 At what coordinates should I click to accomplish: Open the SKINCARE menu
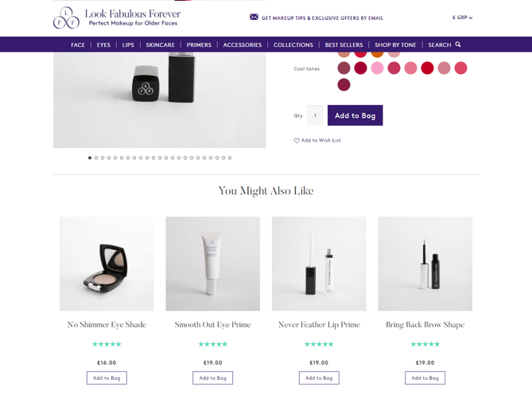[x=160, y=45]
